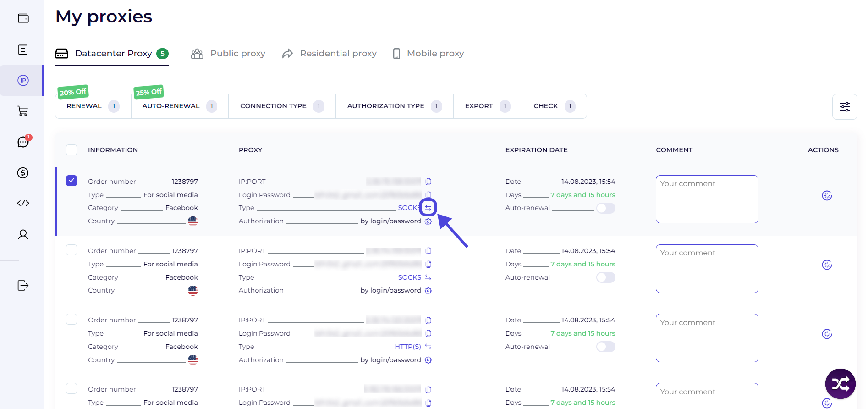Check the second proxy row checkbox
868x409 pixels.
71,250
